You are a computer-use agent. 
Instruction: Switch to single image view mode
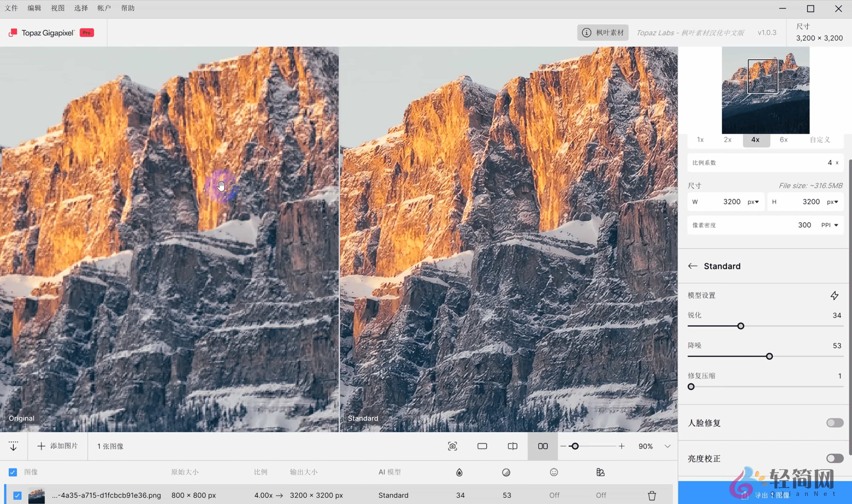(482, 446)
